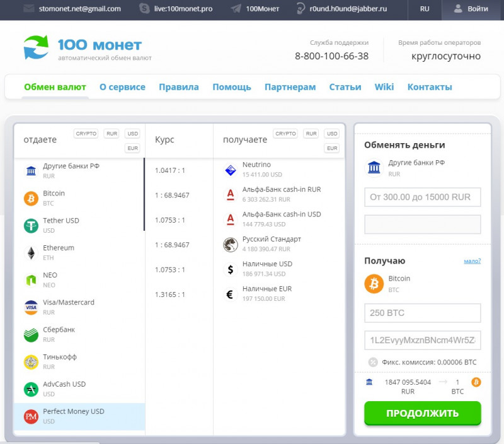Filter отдаете list by USD
Image resolution: width=504 pixels, height=444 pixels.
(132, 134)
